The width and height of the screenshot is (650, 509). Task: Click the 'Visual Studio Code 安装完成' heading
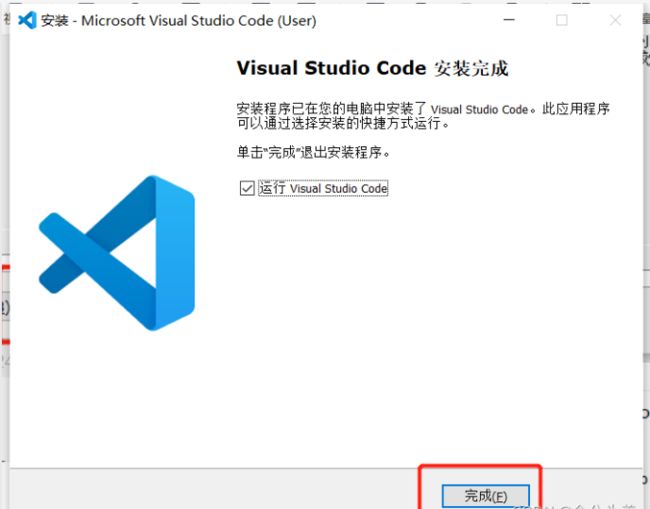click(372, 68)
